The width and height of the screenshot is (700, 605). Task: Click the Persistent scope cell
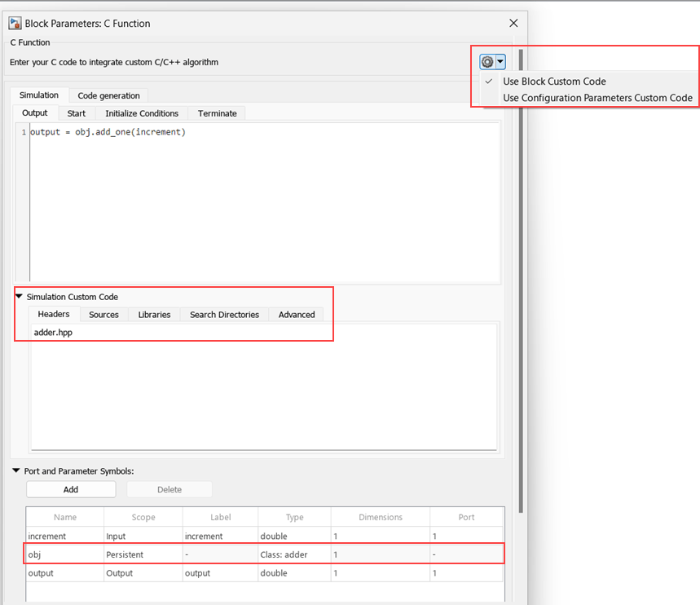pyautogui.click(x=143, y=554)
